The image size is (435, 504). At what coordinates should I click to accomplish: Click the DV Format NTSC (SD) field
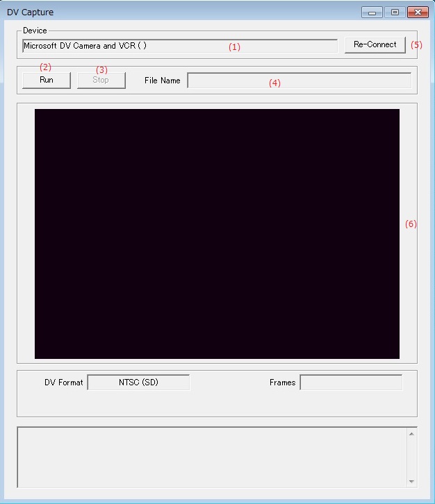click(138, 383)
